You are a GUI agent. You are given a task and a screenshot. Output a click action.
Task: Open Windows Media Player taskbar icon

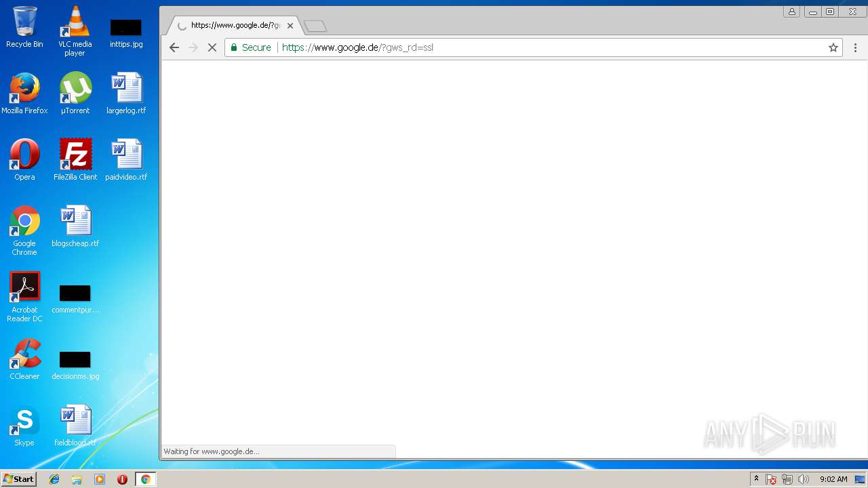[100, 479]
